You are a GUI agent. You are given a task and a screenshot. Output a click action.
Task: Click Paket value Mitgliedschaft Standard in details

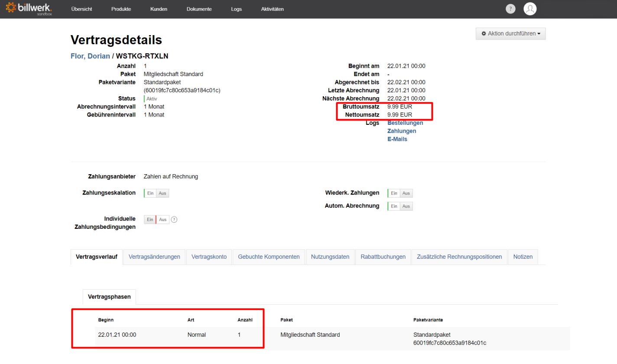(x=173, y=74)
